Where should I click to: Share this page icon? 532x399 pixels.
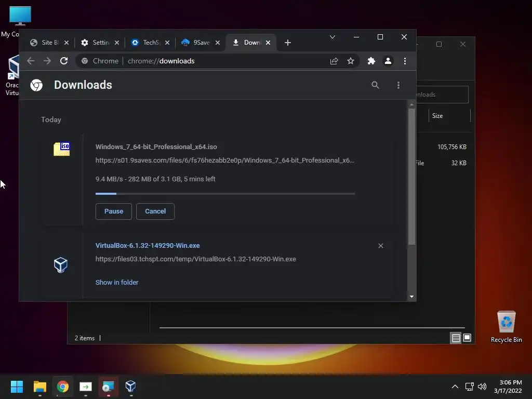(334, 61)
